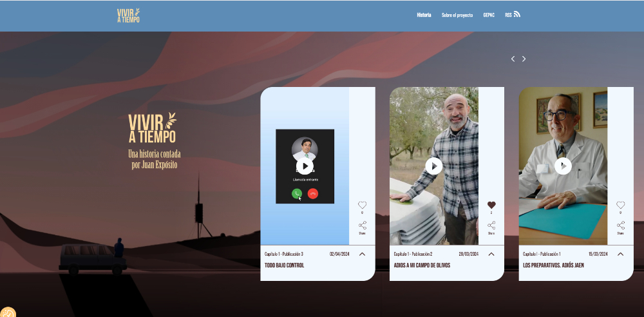Go to the GEPAC link

(489, 15)
